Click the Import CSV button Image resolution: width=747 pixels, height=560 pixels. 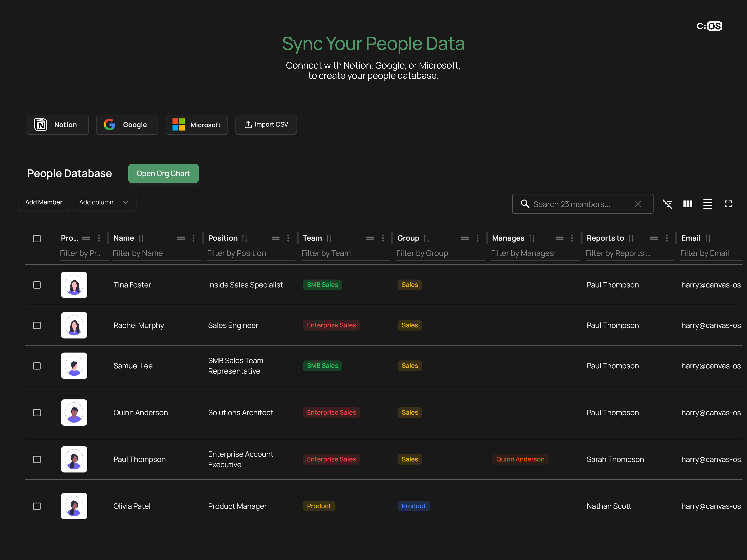pos(266,125)
